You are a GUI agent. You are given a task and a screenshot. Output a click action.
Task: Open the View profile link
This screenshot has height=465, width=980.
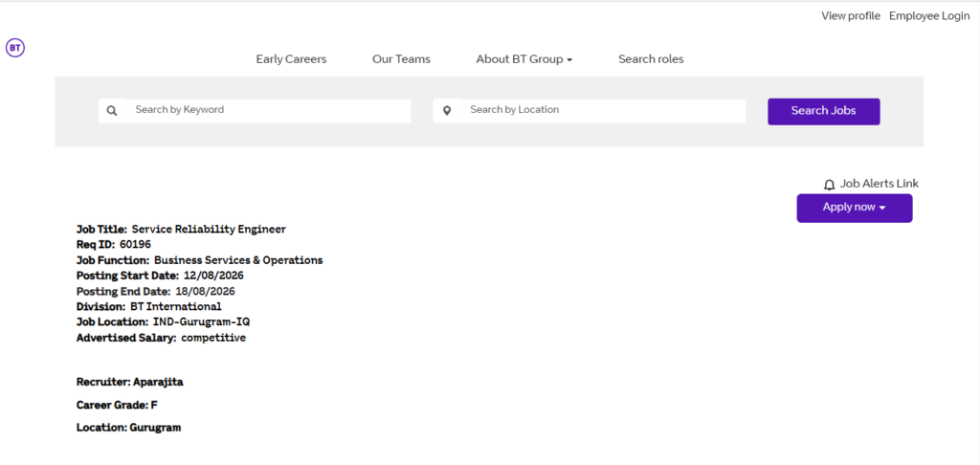pyautogui.click(x=851, y=16)
